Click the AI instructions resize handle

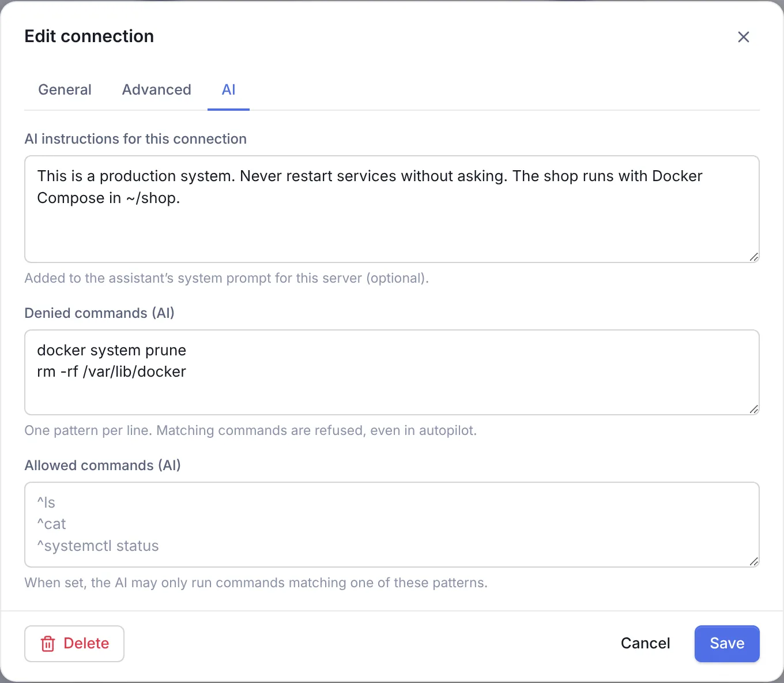coord(753,257)
